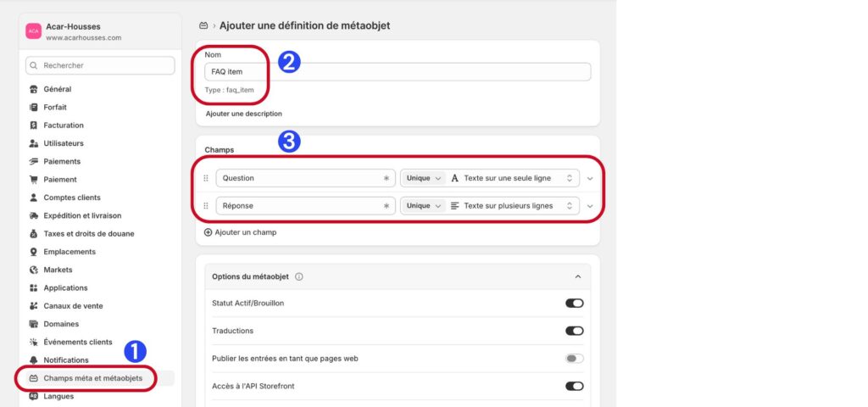Click the Emplacements pin icon
The image size is (868, 407).
point(33,252)
